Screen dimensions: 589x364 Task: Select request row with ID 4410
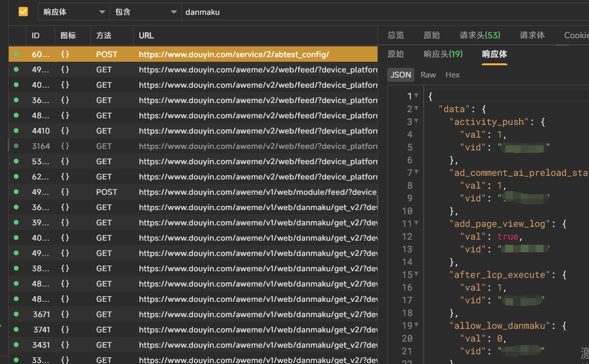[193, 131]
